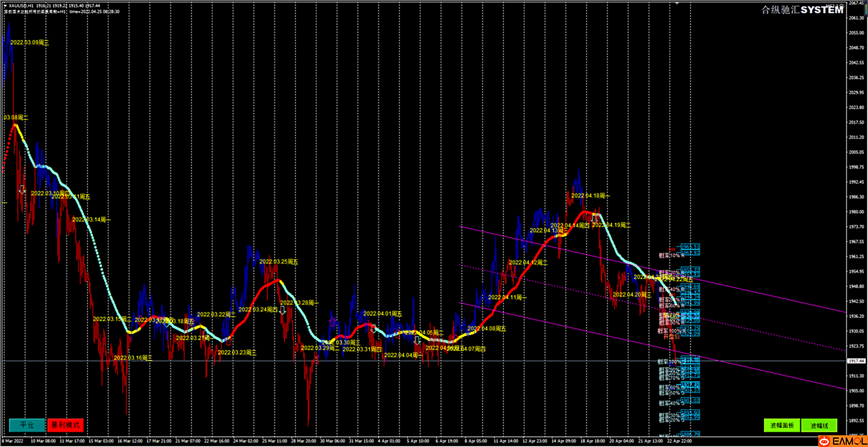Image resolution: width=868 pixels, height=447 pixels.
Task: Click the down arrow signal near 2022.03.31周四
Action: (x=373, y=329)
